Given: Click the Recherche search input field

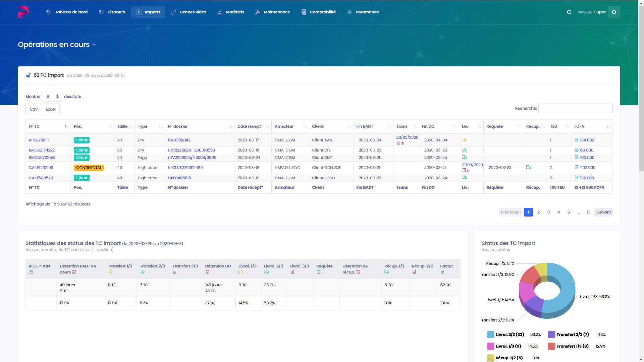Looking at the screenshot, I should pos(575,108).
